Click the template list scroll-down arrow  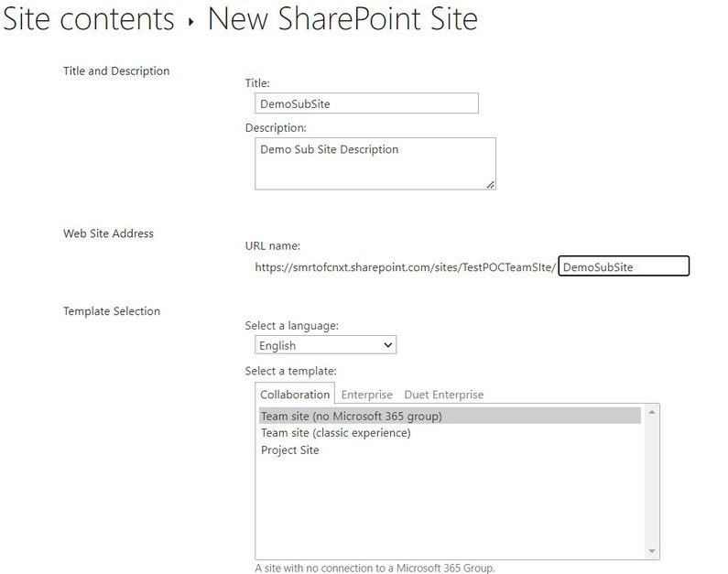(x=652, y=551)
